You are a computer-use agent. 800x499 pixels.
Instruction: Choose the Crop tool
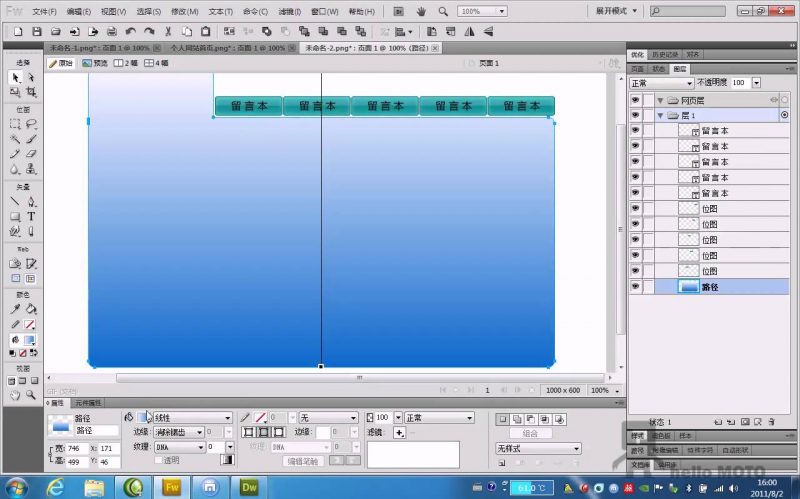coord(31,92)
